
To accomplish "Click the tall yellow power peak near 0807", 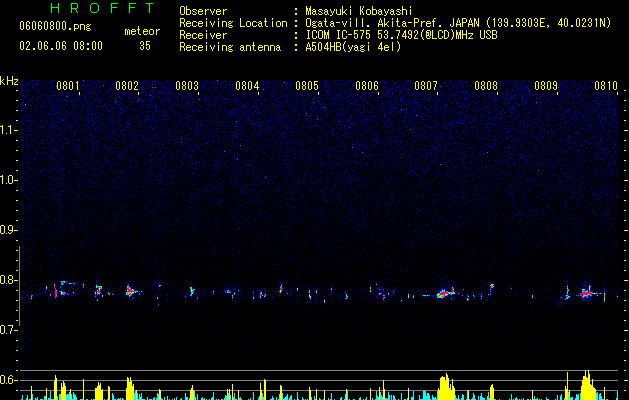I will (445, 387).
